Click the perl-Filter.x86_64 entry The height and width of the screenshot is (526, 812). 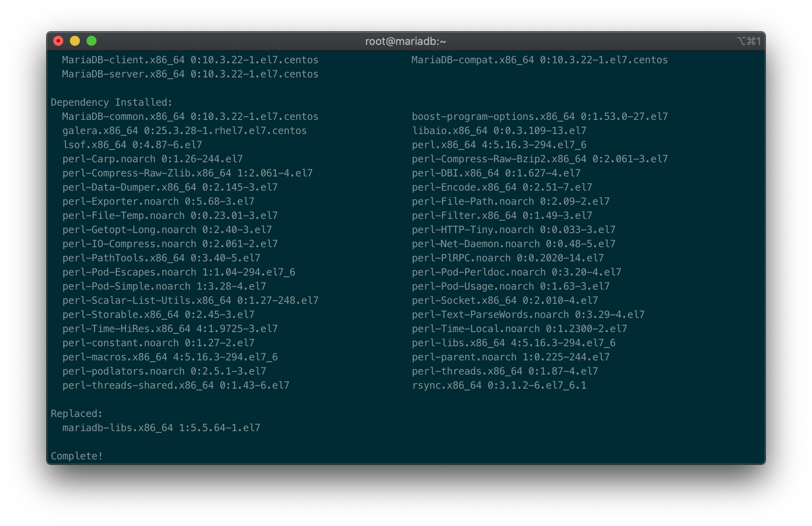pos(502,216)
